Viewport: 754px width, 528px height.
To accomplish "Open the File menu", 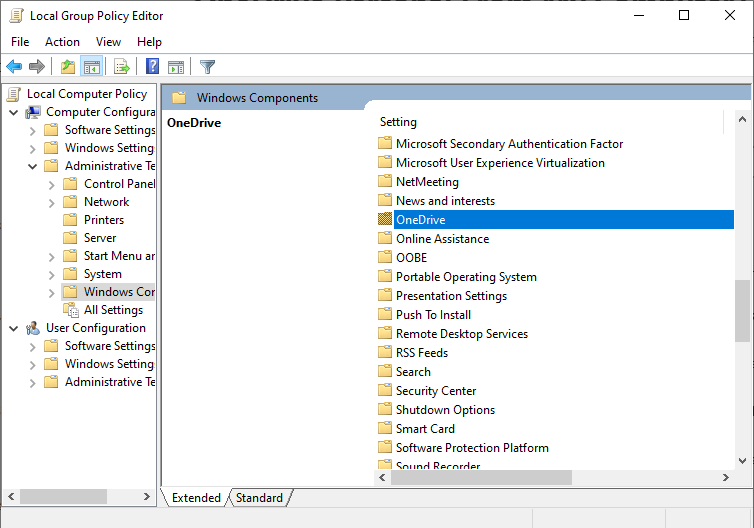I will (x=20, y=42).
